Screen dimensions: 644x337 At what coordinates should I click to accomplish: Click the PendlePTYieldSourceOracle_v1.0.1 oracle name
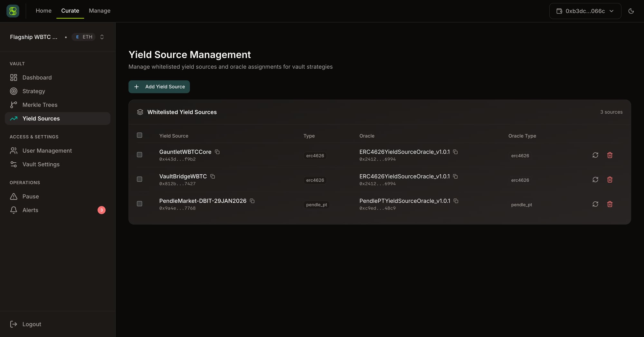[x=405, y=201]
